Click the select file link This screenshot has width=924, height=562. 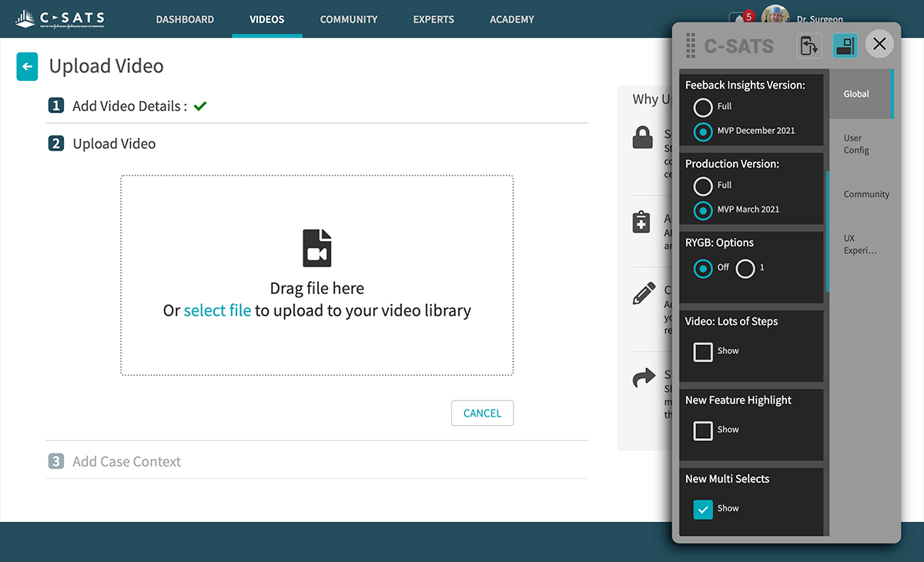pos(217,311)
